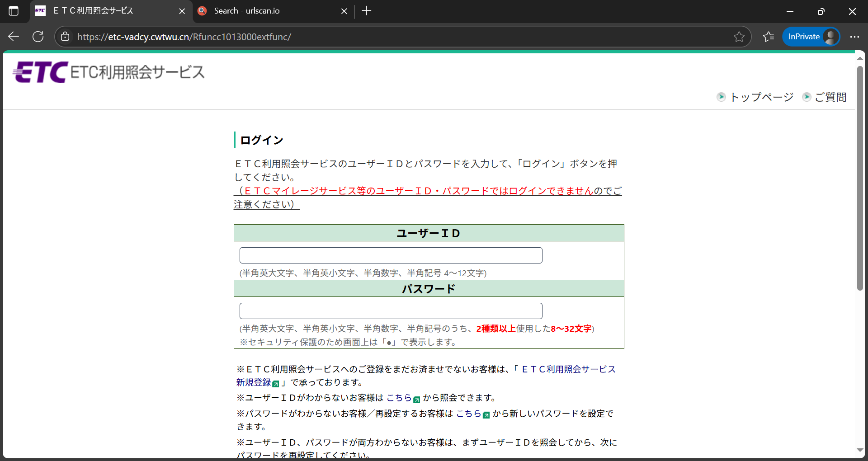
Task: Click こちら link for password reset
Action: click(x=469, y=414)
